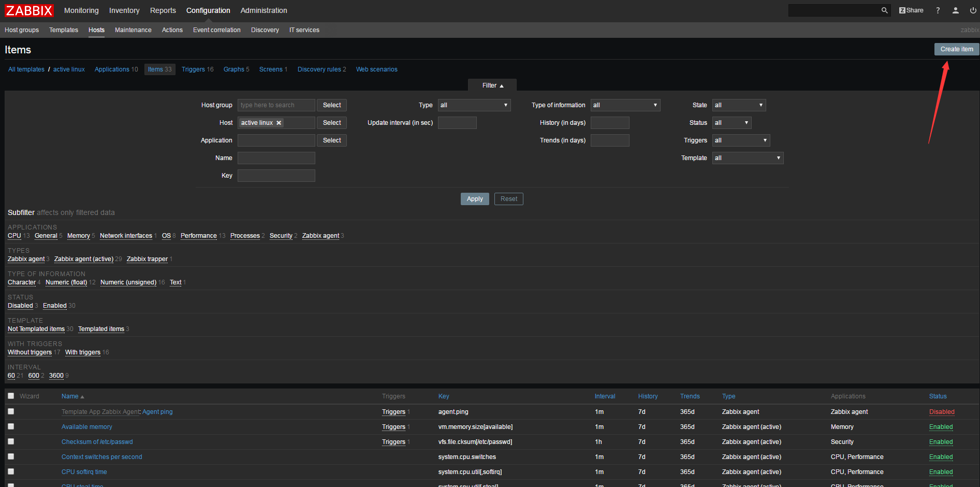Go to All templates breadcrumb
980x487 pixels.
(26, 69)
